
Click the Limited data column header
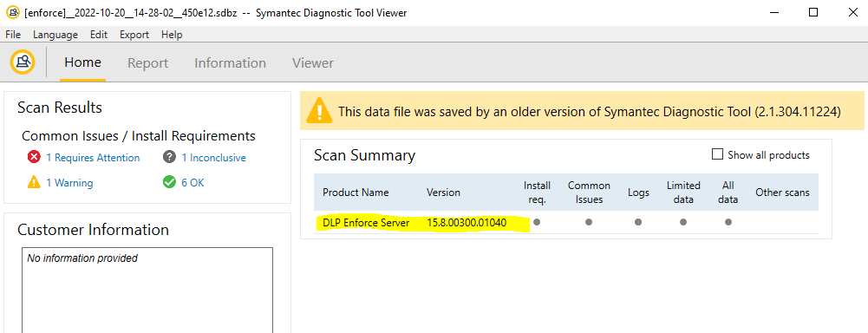pos(683,193)
